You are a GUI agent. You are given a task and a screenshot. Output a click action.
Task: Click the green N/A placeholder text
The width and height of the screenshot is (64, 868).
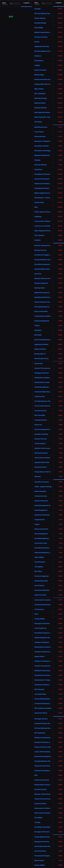(x=11, y=16)
